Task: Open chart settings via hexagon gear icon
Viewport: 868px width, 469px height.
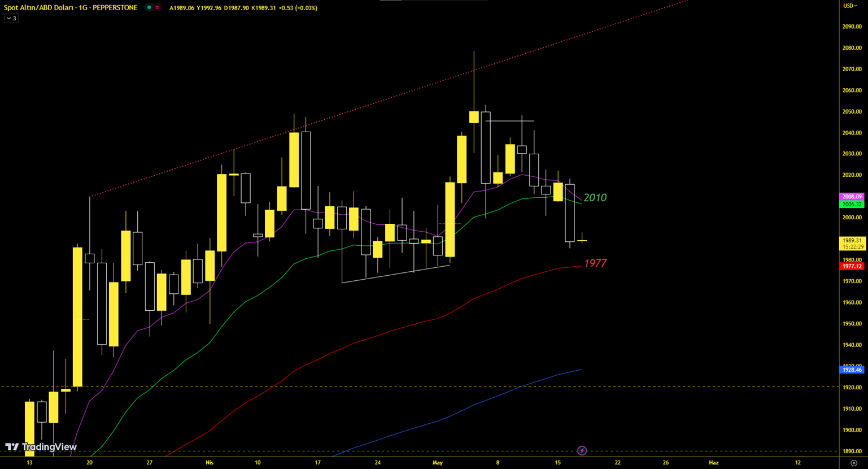Action: pyautogui.click(x=853, y=463)
